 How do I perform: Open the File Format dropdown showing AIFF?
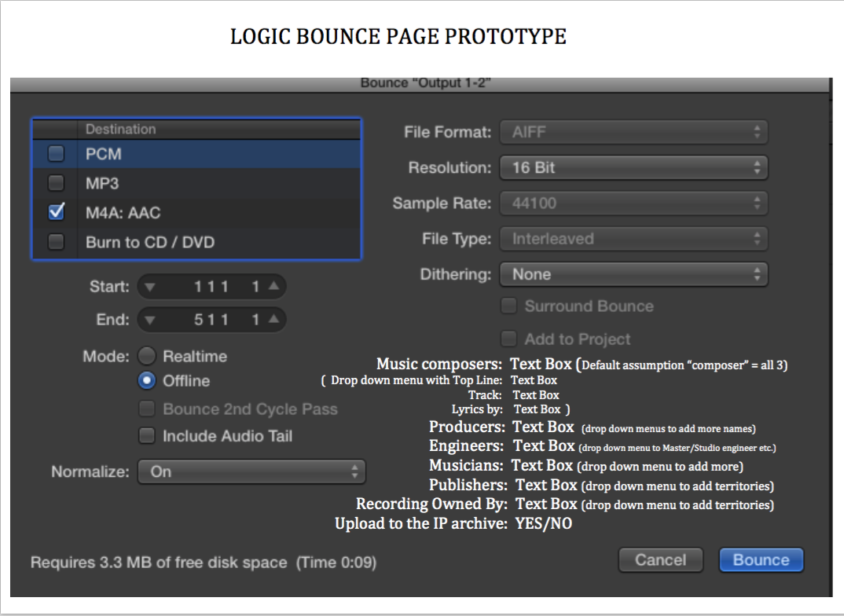pyautogui.click(x=633, y=132)
